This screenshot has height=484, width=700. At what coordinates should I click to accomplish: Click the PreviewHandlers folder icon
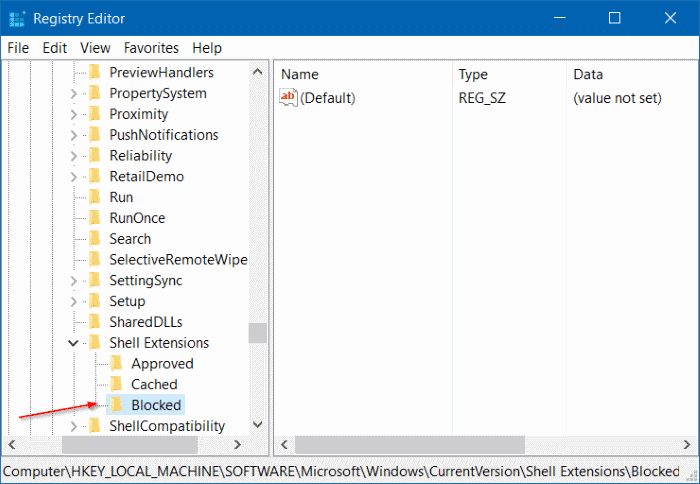[95, 72]
